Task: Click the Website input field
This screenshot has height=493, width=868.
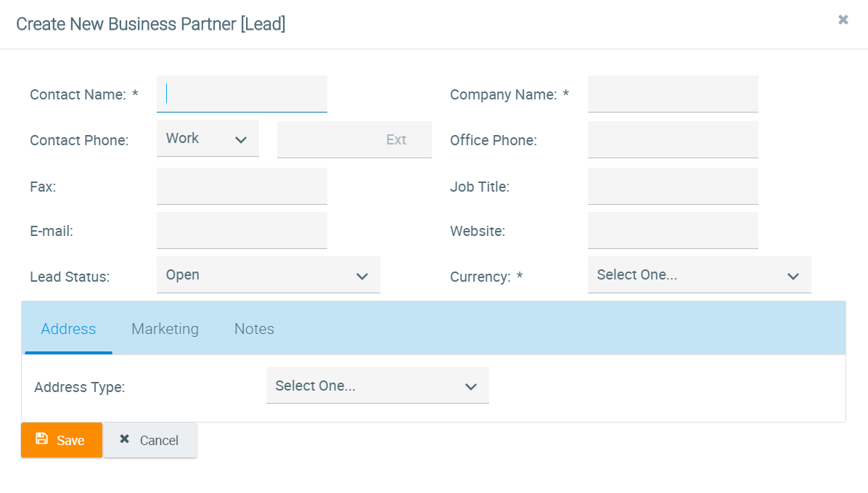Action: click(673, 231)
